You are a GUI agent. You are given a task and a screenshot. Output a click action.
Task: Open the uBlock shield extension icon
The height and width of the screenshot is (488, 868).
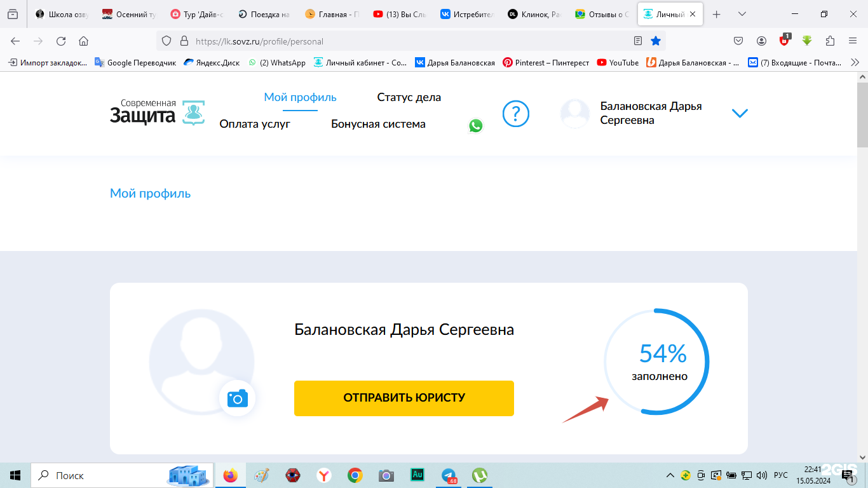click(785, 40)
